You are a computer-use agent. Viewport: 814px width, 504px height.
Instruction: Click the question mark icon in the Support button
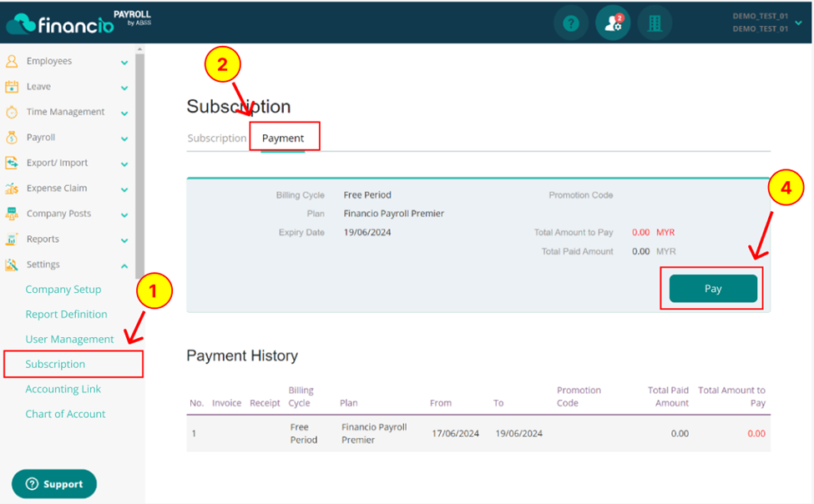point(33,484)
